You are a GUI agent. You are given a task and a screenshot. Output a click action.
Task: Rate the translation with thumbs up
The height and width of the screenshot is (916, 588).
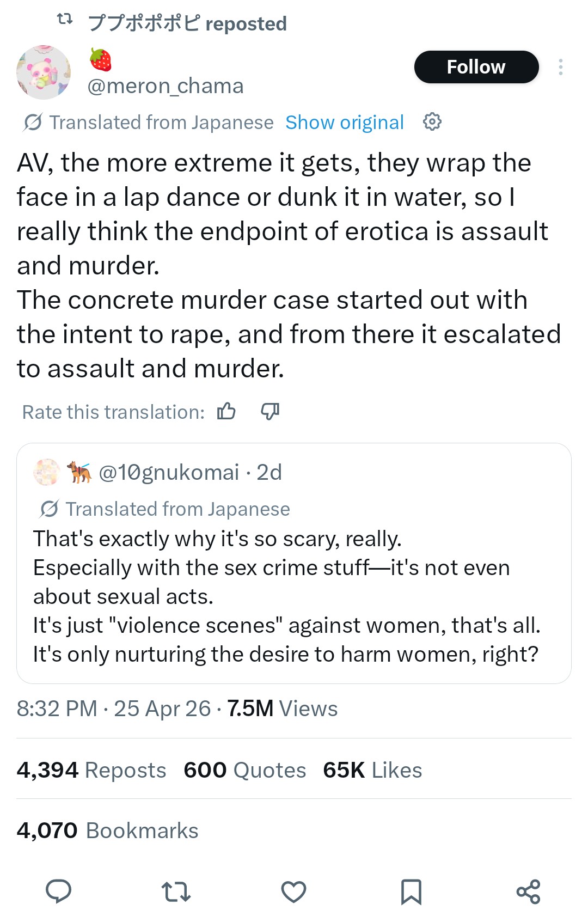(x=226, y=411)
